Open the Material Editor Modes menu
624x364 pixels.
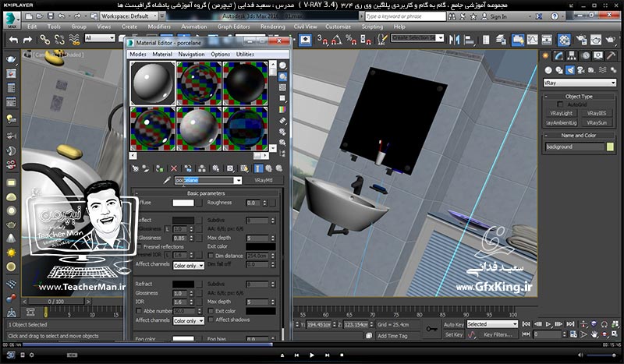(x=138, y=54)
